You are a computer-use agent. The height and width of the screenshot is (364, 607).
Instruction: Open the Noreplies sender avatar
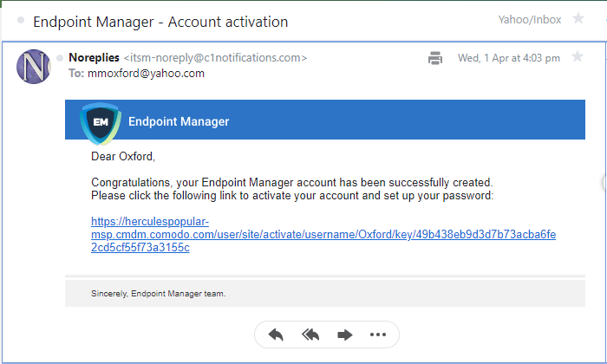pyautogui.click(x=34, y=67)
